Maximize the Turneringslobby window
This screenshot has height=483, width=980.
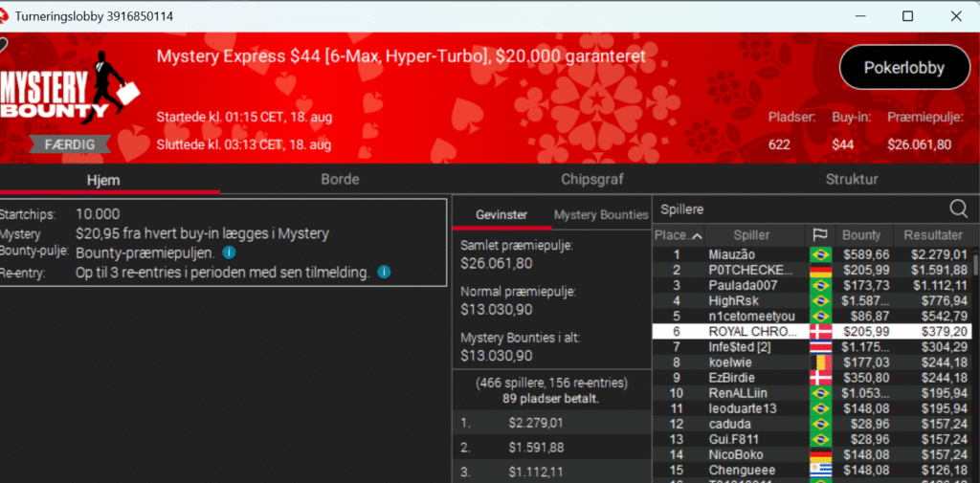click(x=908, y=16)
